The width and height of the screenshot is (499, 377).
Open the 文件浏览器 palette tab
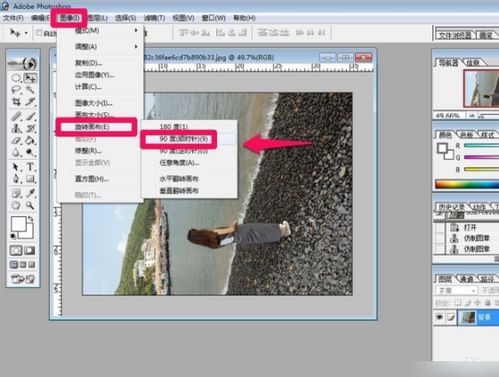pyautogui.click(x=455, y=35)
